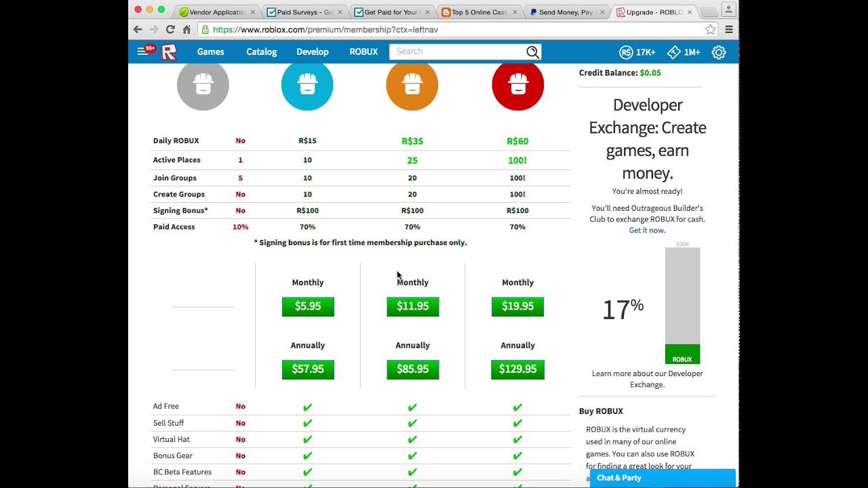Click inside the Search field
This screenshot has height=488, width=868.
point(458,52)
